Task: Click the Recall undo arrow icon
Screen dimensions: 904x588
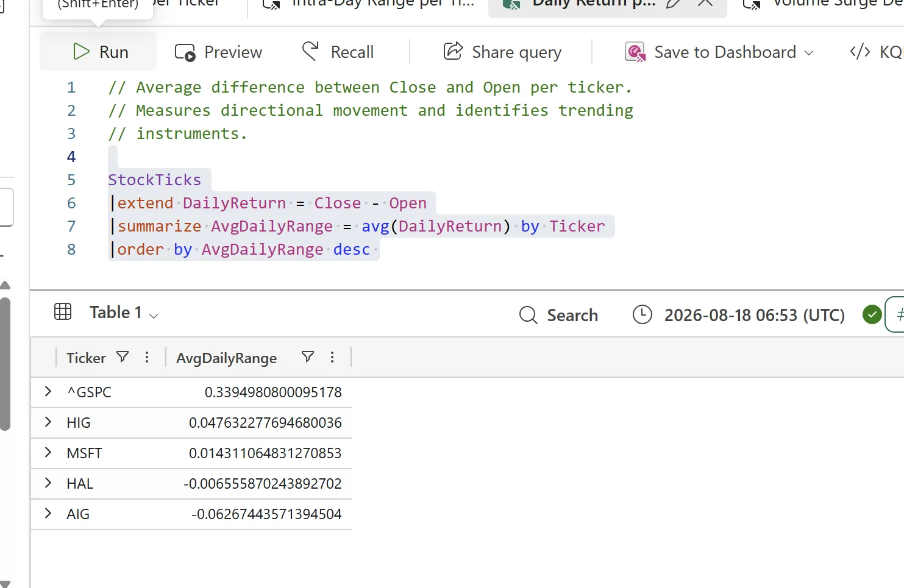Action: coord(310,51)
